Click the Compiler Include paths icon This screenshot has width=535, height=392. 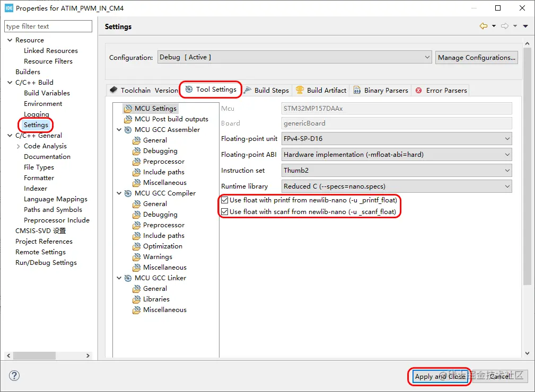tap(136, 236)
